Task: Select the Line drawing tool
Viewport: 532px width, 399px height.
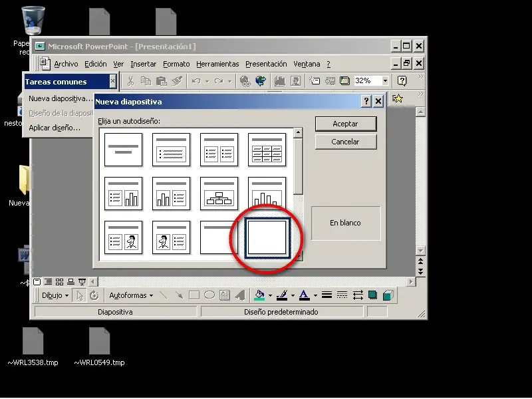Action: 163,295
